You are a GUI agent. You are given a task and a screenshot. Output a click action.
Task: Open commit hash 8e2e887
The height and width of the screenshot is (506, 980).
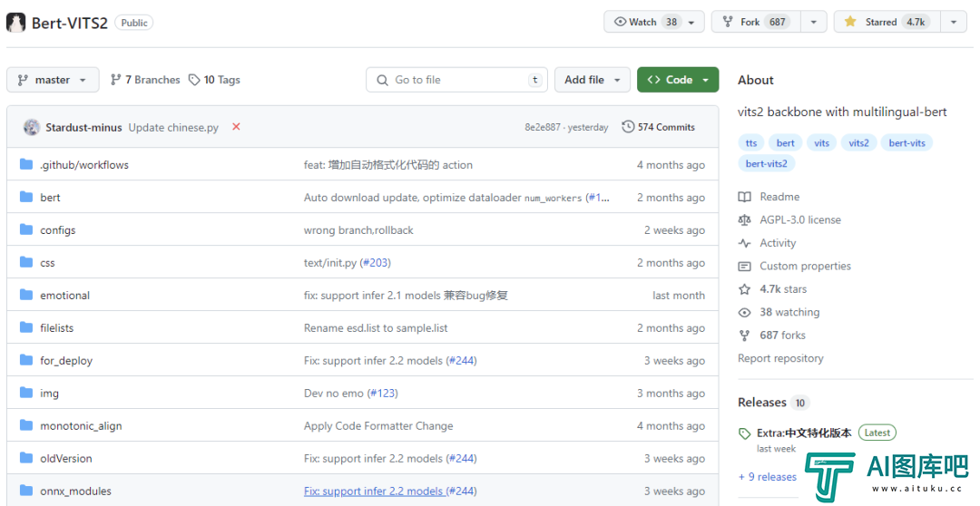pos(543,127)
